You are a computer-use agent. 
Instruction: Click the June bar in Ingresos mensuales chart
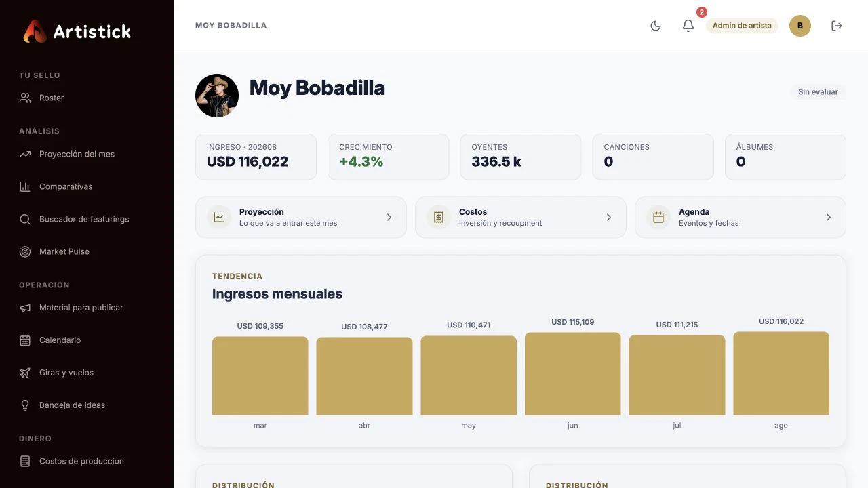point(573,373)
